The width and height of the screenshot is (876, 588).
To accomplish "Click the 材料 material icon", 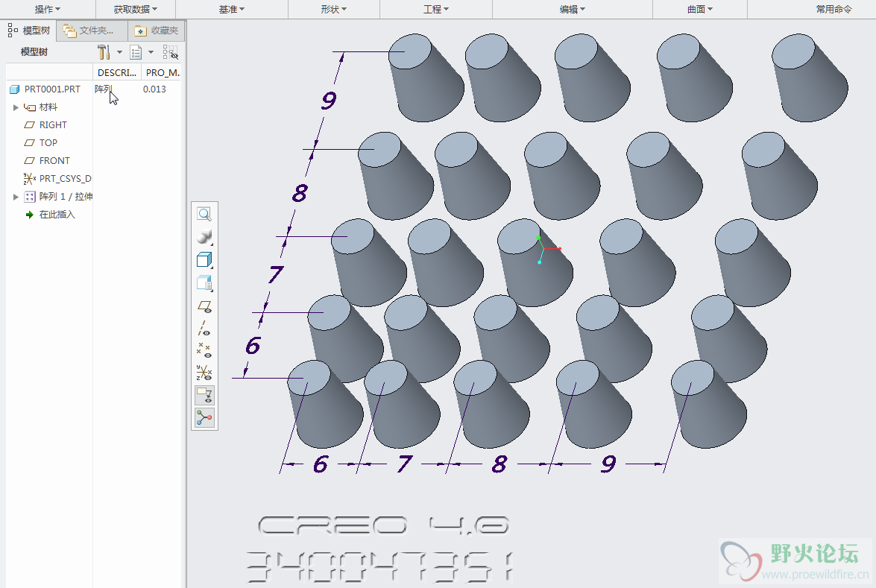I will click(30, 107).
